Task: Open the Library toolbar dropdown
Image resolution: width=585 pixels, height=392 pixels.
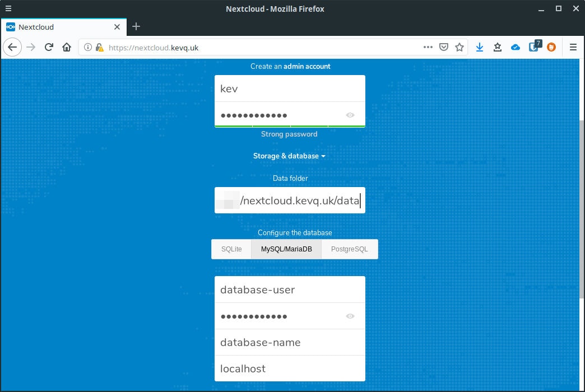Action: tap(497, 47)
